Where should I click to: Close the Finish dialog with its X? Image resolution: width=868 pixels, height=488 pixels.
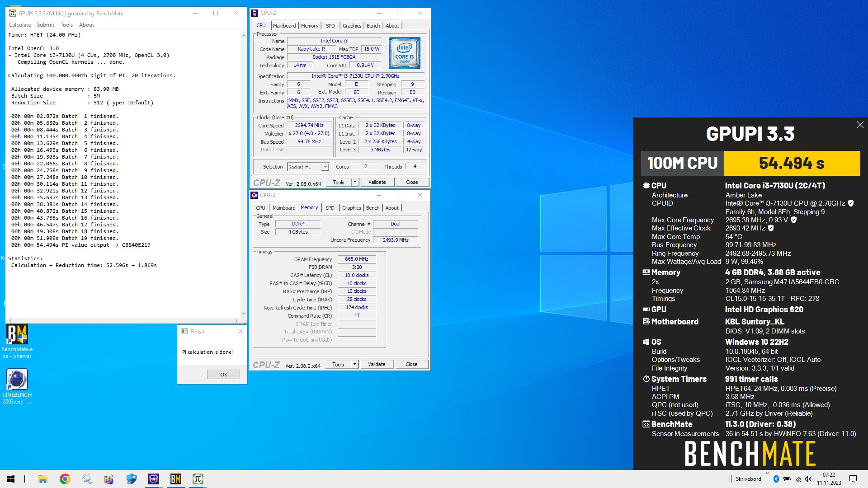[241, 331]
